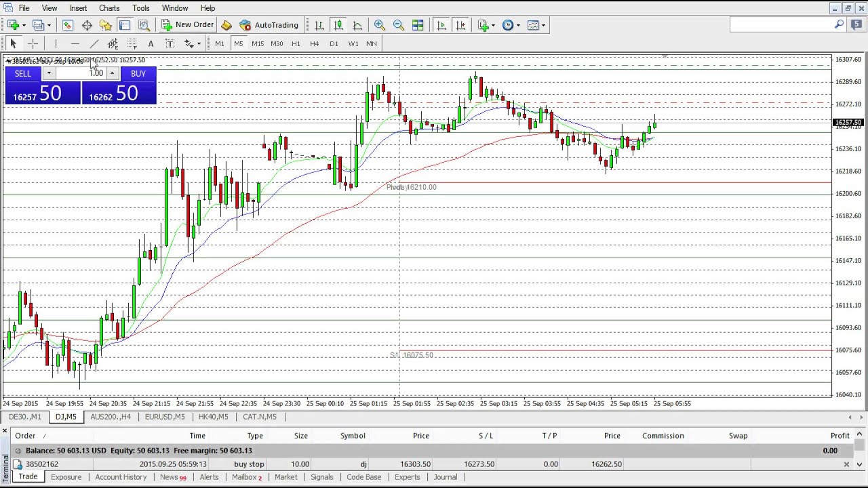This screenshot has width=868, height=488.
Task: Toggle the Market Watch window icon
Action: 68,25
